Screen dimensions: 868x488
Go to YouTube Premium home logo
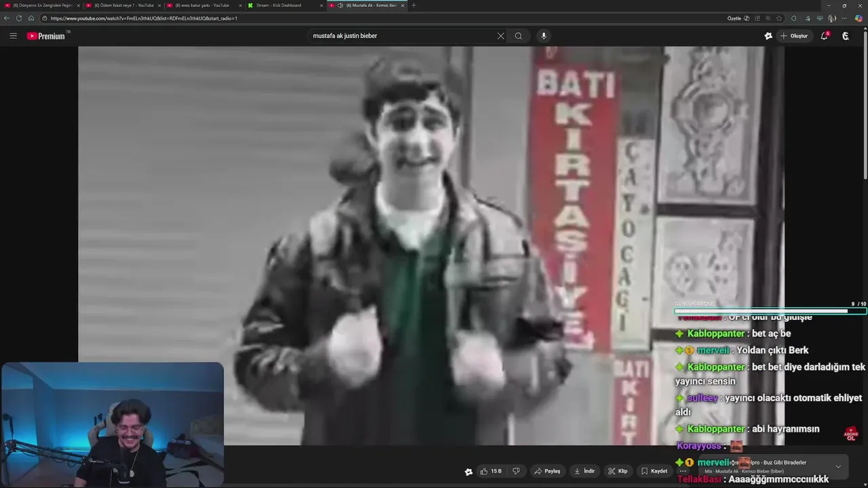pyautogui.click(x=46, y=36)
